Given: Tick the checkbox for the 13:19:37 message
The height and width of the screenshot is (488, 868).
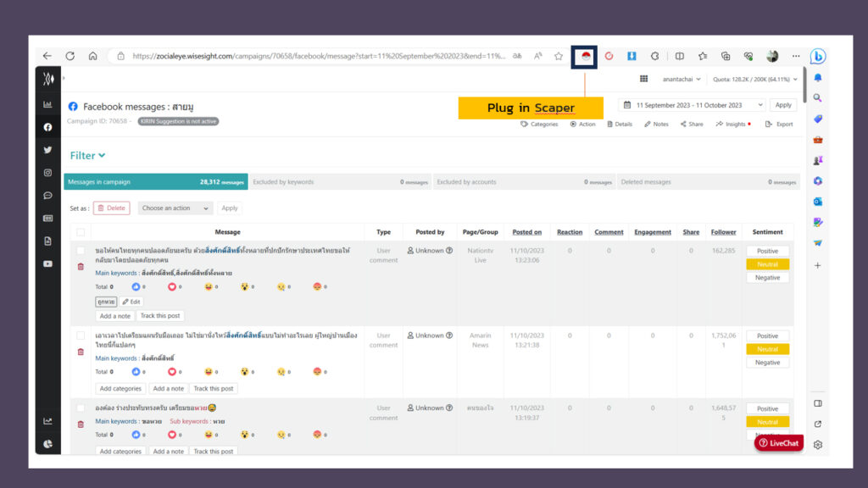Looking at the screenshot, I should click(x=81, y=408).
